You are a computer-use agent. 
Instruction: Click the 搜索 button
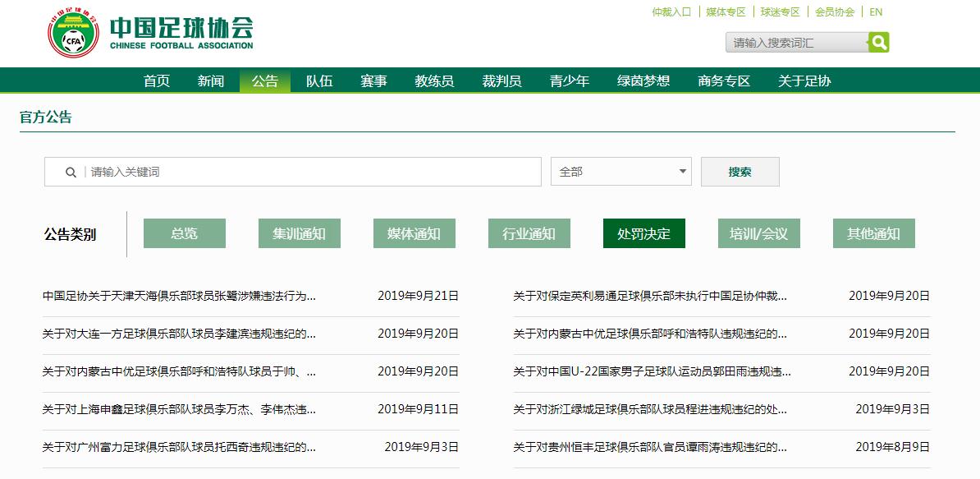pyautogui.click(x=740, y=172)
